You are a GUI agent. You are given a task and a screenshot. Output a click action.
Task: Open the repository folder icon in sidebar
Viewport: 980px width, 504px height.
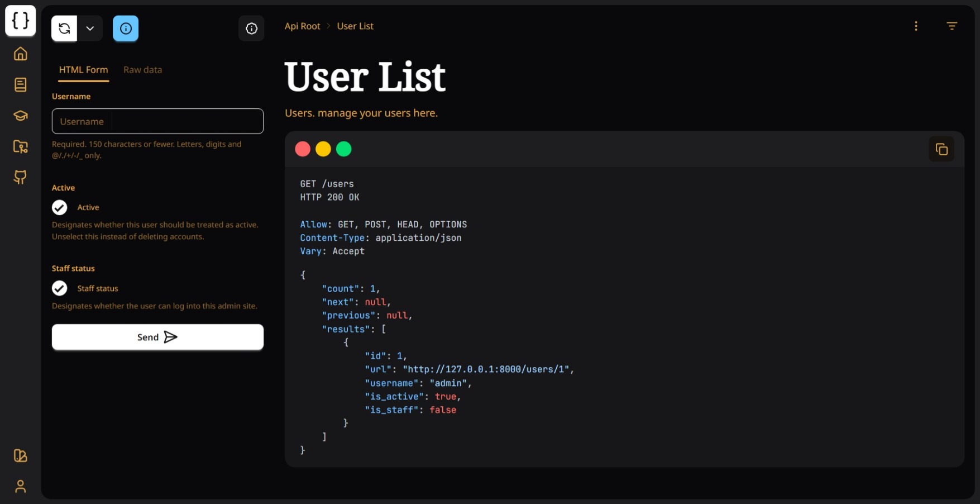[x=20, y=146]
